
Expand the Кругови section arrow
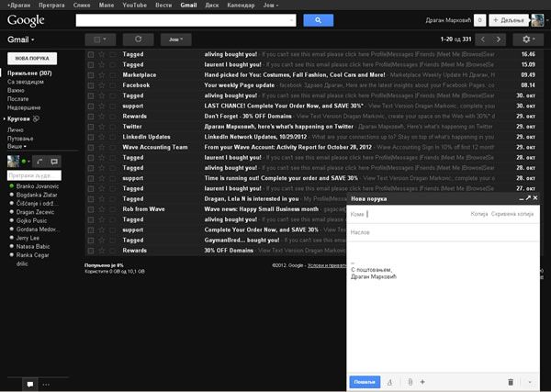coord(5,119)
